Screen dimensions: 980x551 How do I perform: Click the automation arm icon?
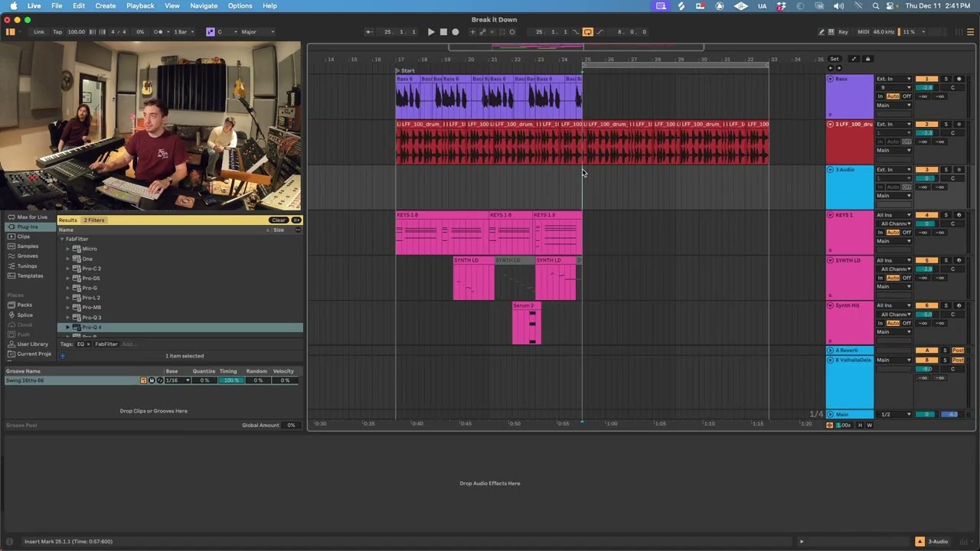[x=482, y=32]
